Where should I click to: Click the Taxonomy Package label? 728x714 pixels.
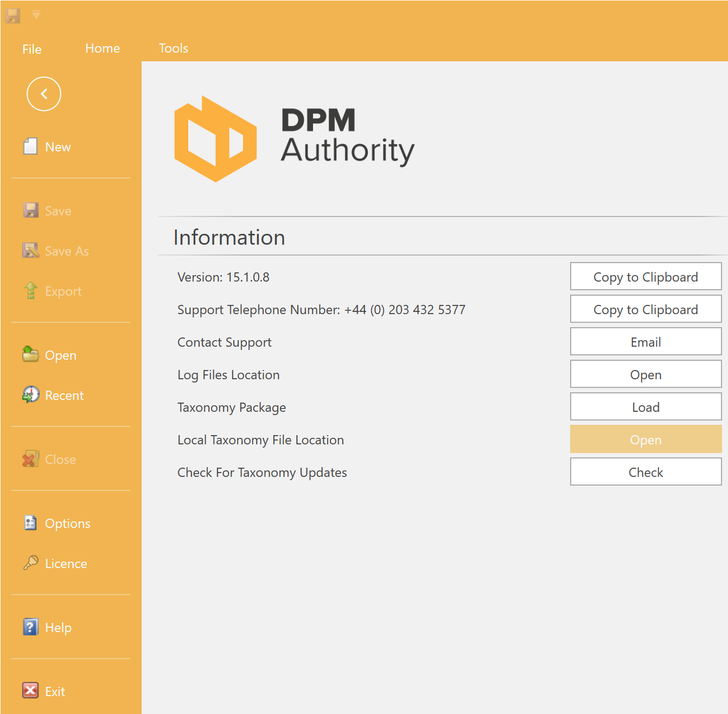click(232, 407)
